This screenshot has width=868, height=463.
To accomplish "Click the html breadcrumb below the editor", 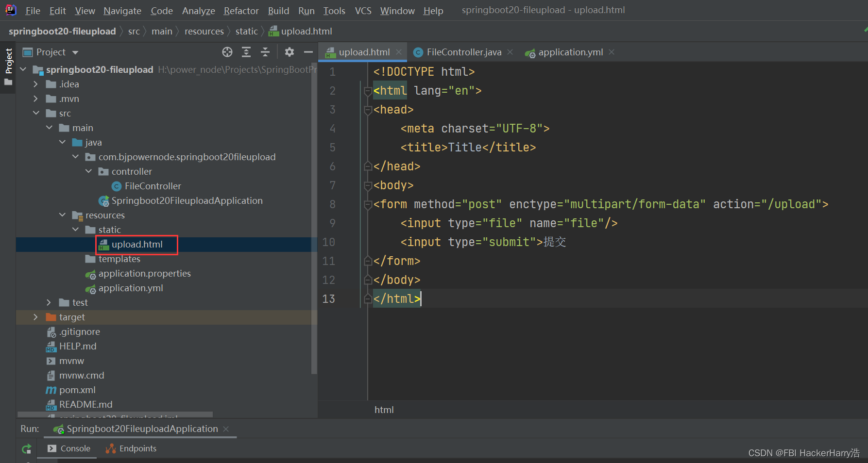I will tap(384, 410).
